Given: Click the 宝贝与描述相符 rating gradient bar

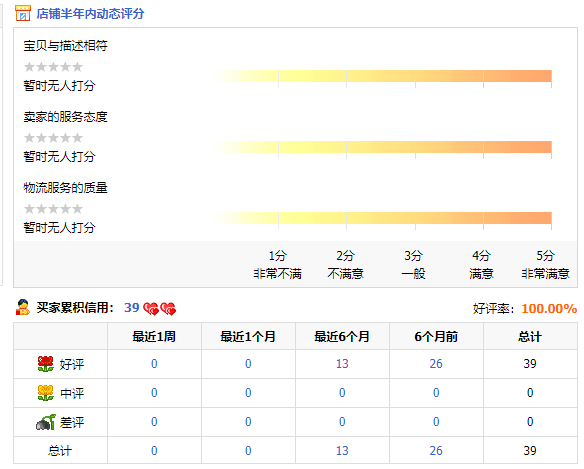Looking at the screenshot, I should point(381,76).
